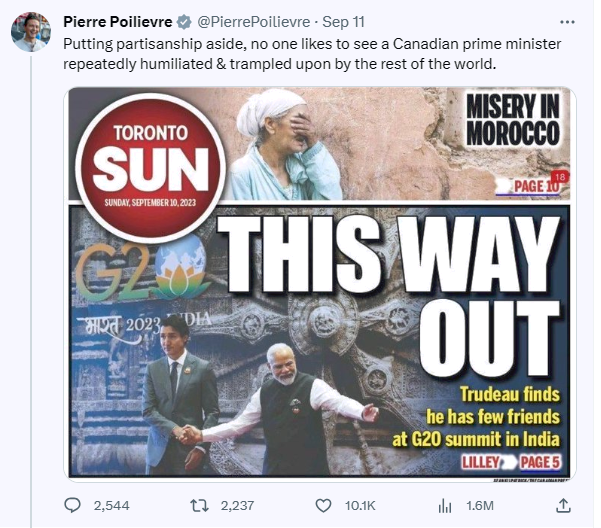601x528 pixels.
Task: Click the share upload icon
Action: 563,505
